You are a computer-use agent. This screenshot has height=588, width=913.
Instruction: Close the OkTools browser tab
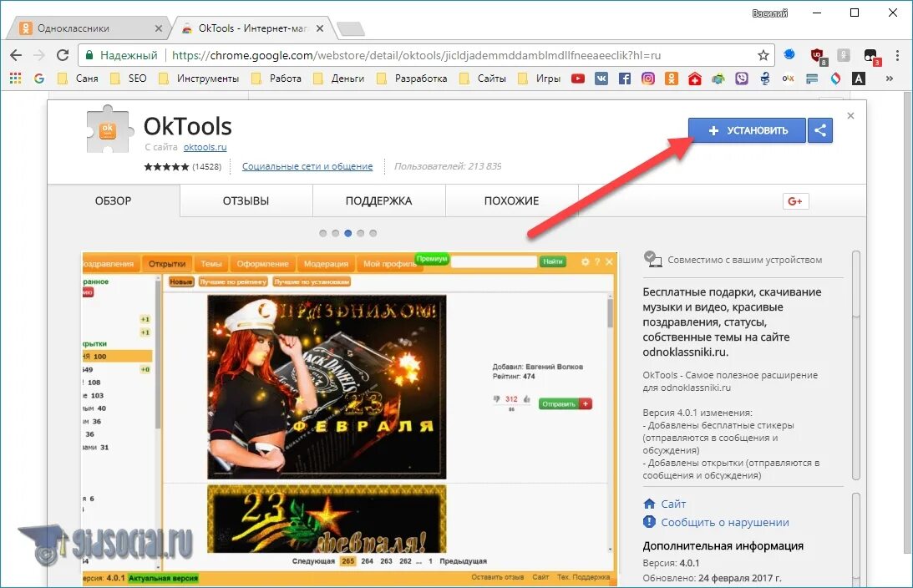tap(320, 28)
